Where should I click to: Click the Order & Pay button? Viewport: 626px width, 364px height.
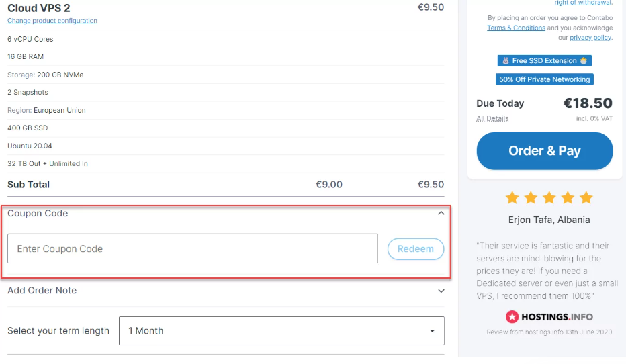pyautogui.click(x=545, y=151)
